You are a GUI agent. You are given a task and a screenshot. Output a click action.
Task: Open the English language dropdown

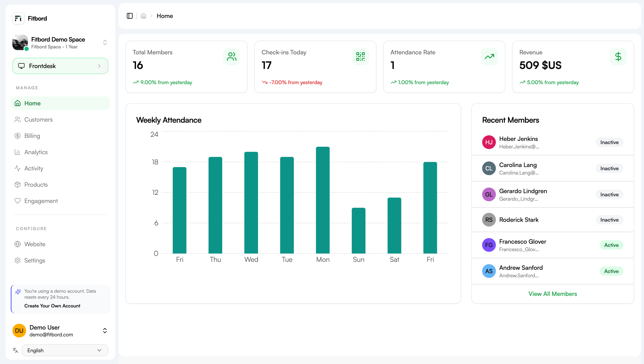65,350
